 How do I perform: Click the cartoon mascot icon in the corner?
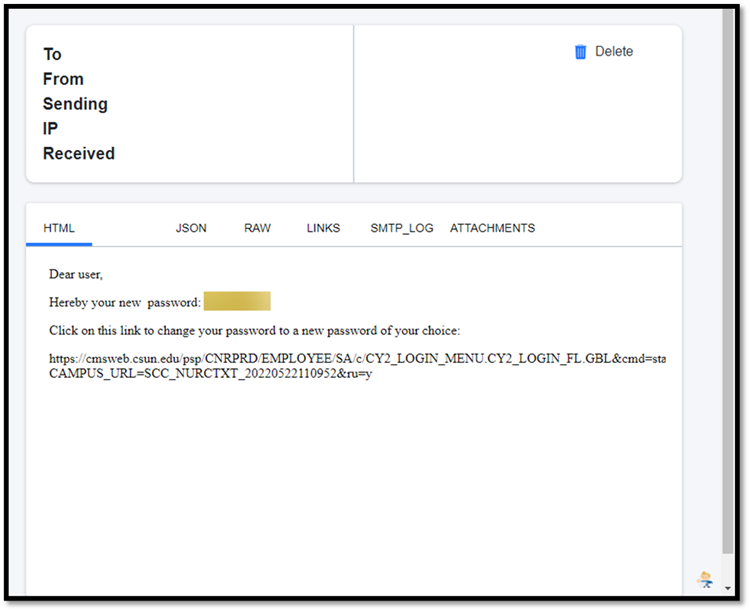coord(705,579)
